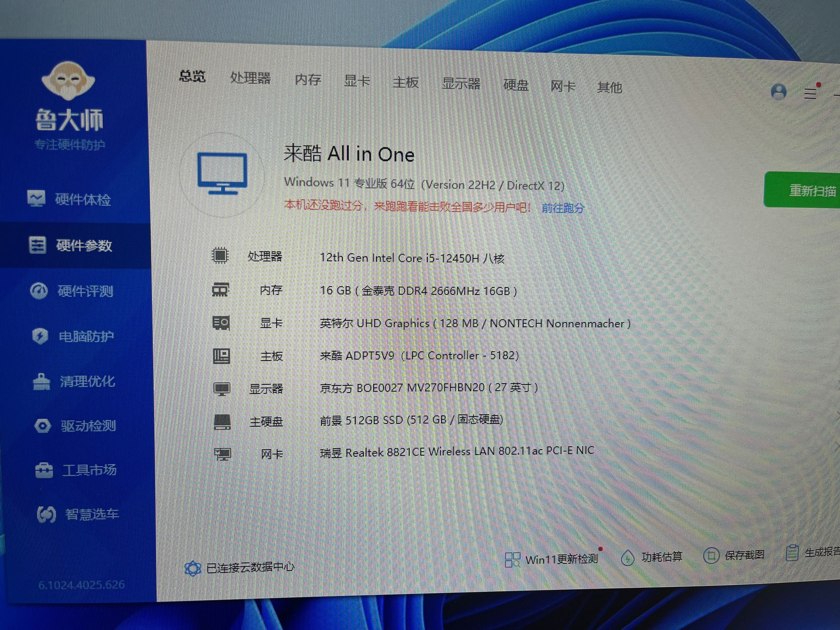Click the Lu Dashi monkey logo
This screenshot has height=630, width=840.
tap(68, 81)
